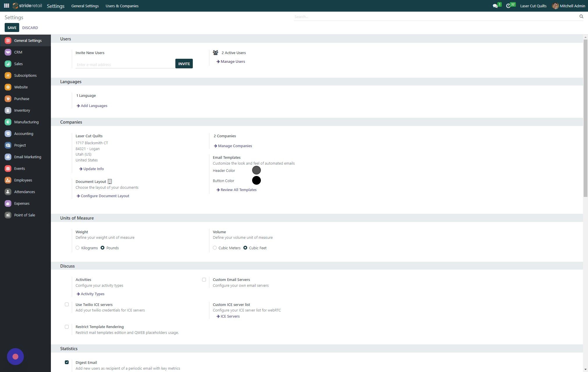Focus the invite e-mail address field
This screenshot has width=588, height=372.
[125, 65]
